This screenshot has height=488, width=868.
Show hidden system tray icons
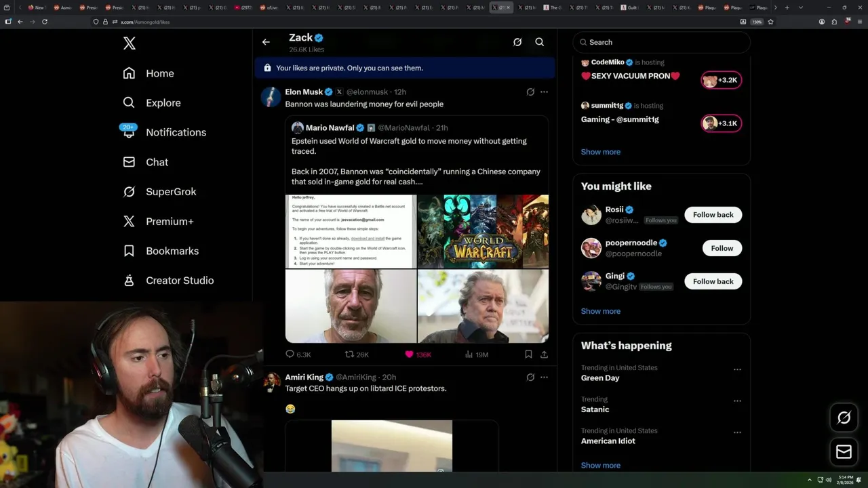(809, 480)
